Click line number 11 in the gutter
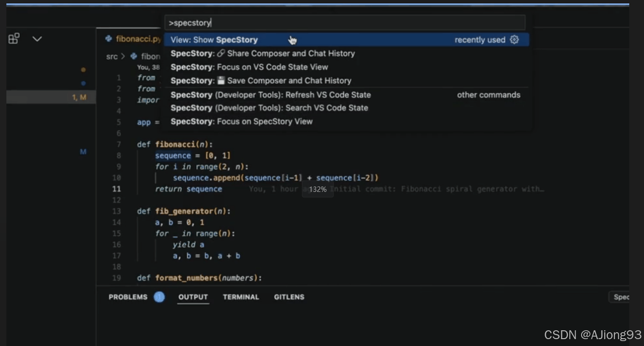Image resolution: width=644 pixels, height=346 pixels. 117,189
